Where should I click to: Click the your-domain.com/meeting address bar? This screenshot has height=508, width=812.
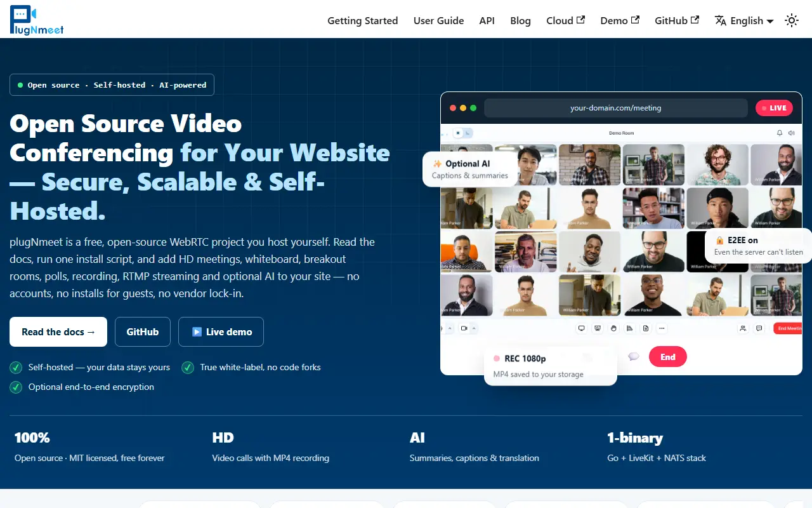(616, 108)
